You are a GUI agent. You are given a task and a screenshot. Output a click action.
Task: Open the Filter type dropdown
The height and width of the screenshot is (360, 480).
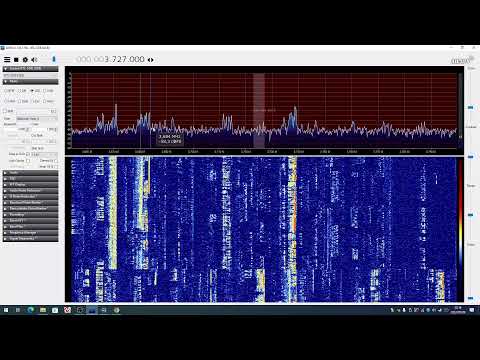[37, 119]
